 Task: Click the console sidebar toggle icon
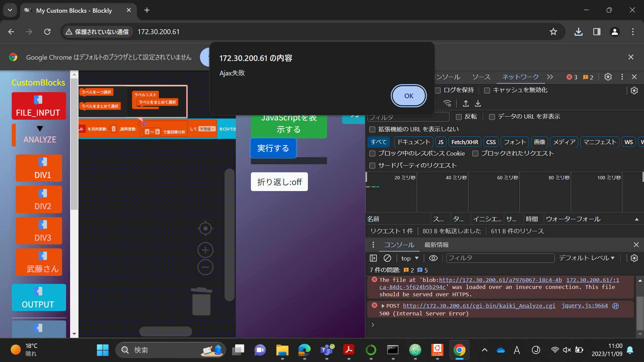click(373, 258)
